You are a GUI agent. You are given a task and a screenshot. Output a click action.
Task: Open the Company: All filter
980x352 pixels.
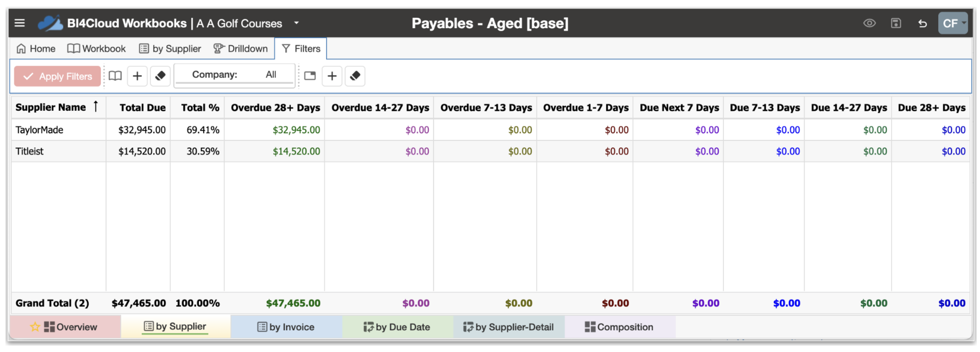tap(234, 75)
